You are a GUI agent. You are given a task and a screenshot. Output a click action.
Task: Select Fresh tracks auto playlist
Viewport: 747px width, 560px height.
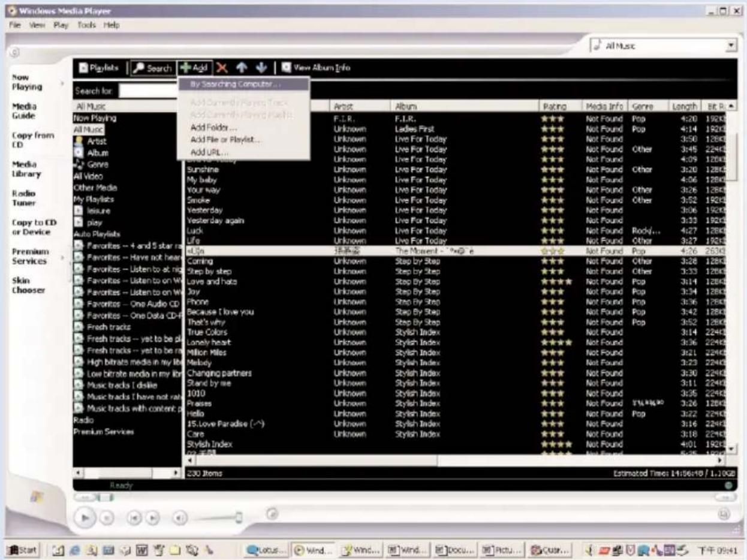click(x=108, y=327)
